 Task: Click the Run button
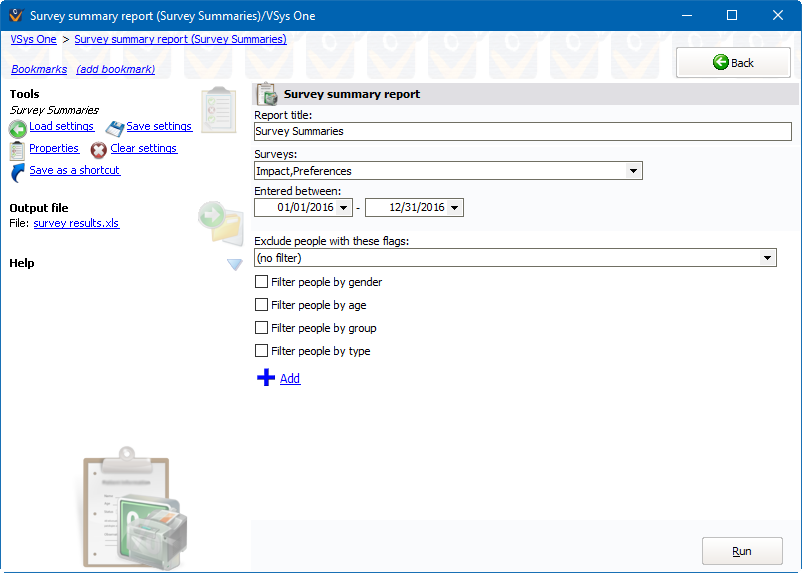742,551
